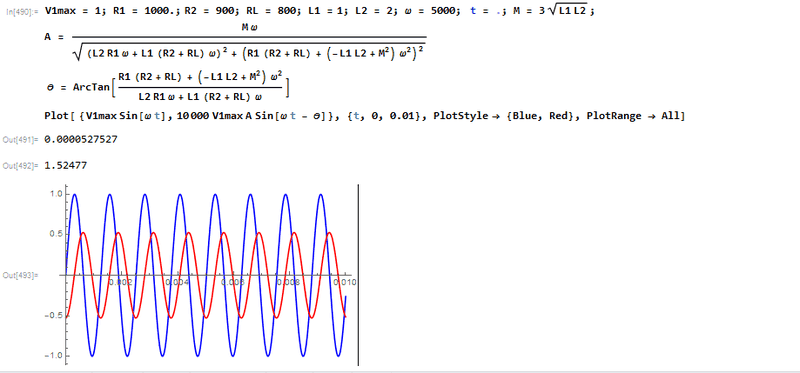Click the Out[491] cell label
This screenshot has width=800, height=373.
20,139
